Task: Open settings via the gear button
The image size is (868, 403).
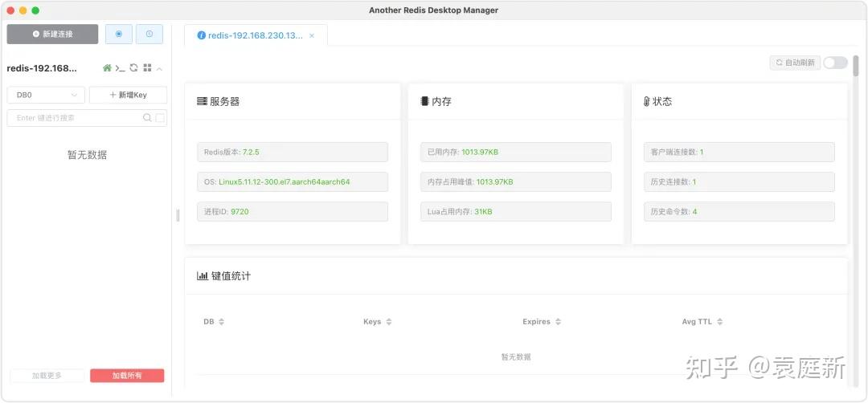Action: [119, 34]
